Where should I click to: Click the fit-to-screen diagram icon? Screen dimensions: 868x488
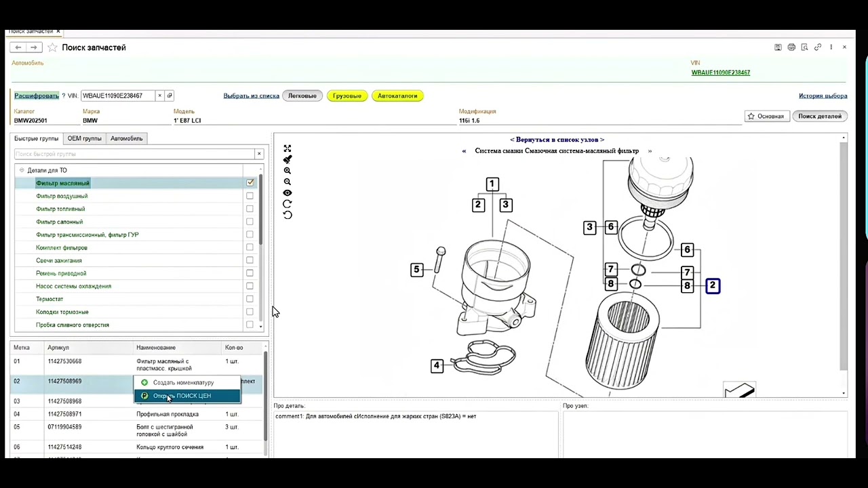coord(288,148)
